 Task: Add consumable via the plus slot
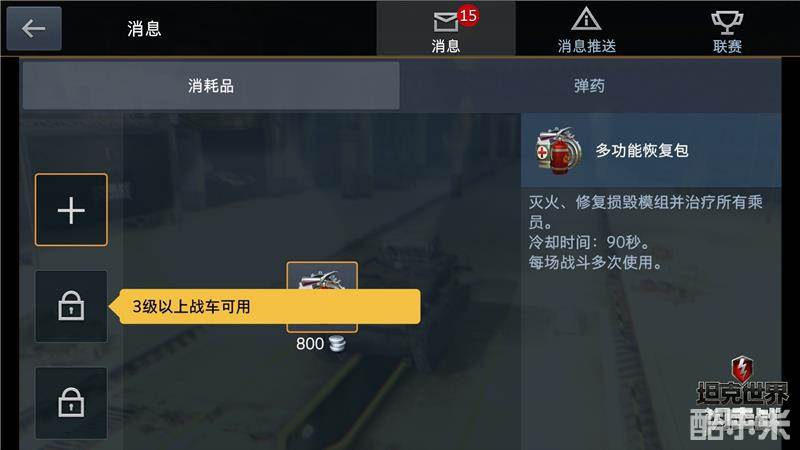point(71,210)
